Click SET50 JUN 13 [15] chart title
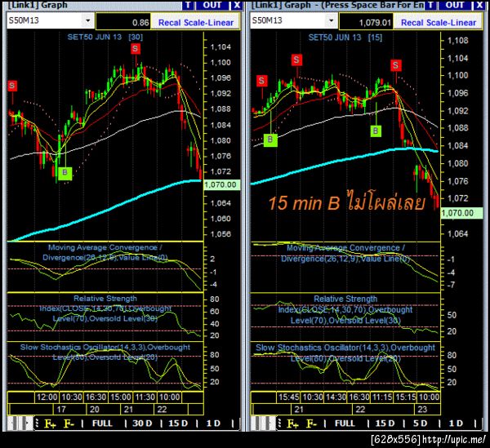The width and height of the screenshot is (490, 448). click(x=345, y=38)
